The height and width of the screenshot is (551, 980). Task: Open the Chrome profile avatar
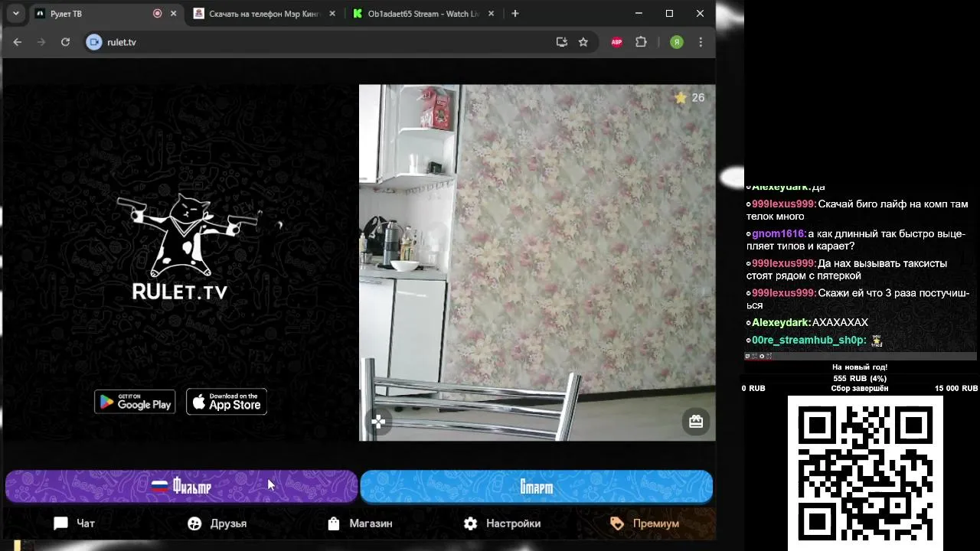(x=677, y=42)
